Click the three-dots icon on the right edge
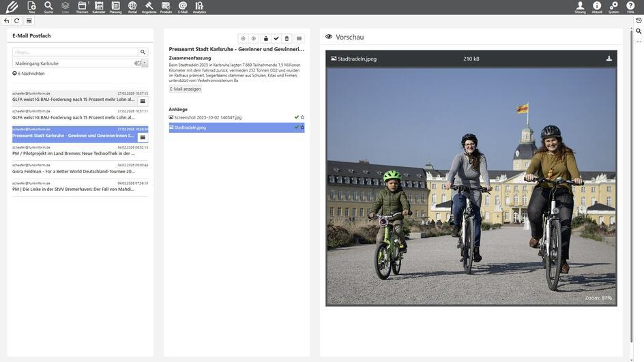Screen dimensions: 644x362 639,42
